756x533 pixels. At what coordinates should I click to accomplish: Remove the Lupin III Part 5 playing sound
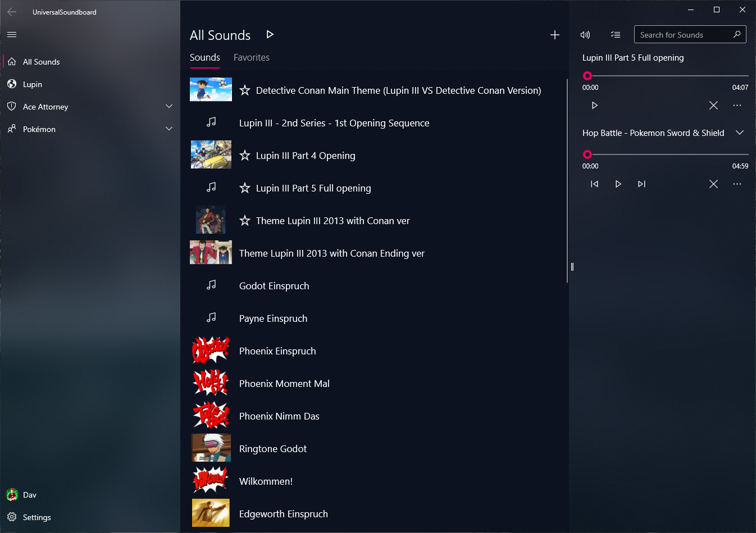(x=713, y=106)
